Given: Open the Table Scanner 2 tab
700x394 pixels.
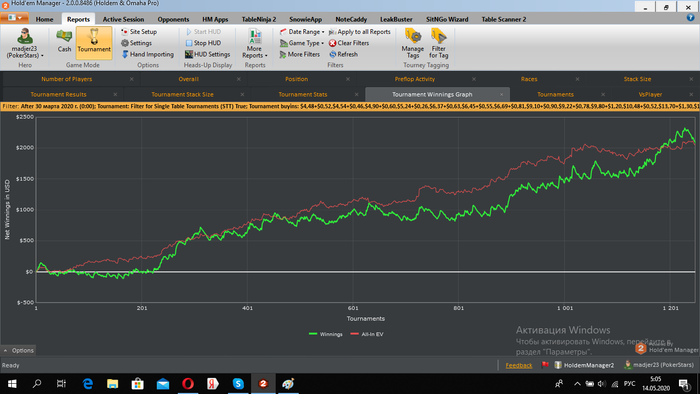Looking at the screenshot, I should 504,19.
